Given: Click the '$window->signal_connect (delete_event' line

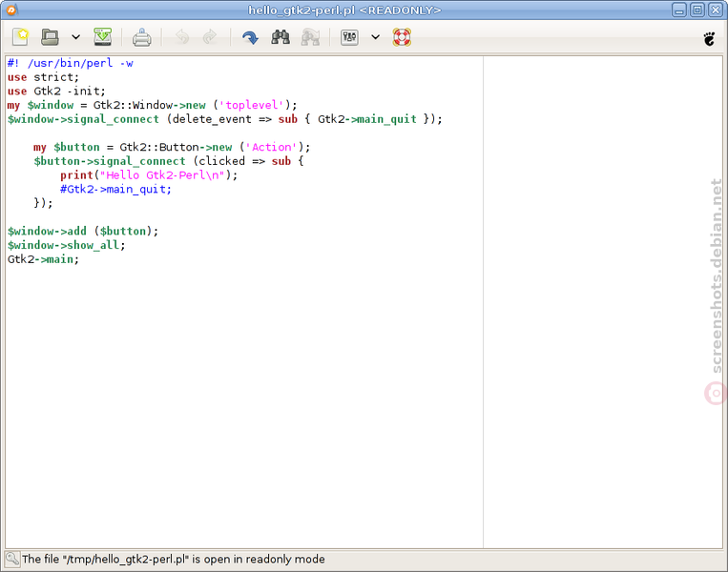Looking at the screenshot, I should (225, 119).
